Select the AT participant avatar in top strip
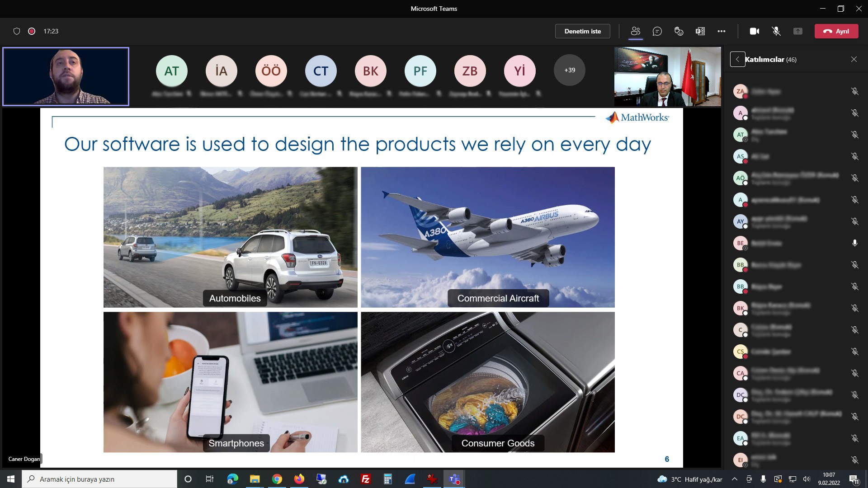 coord(172,70)
